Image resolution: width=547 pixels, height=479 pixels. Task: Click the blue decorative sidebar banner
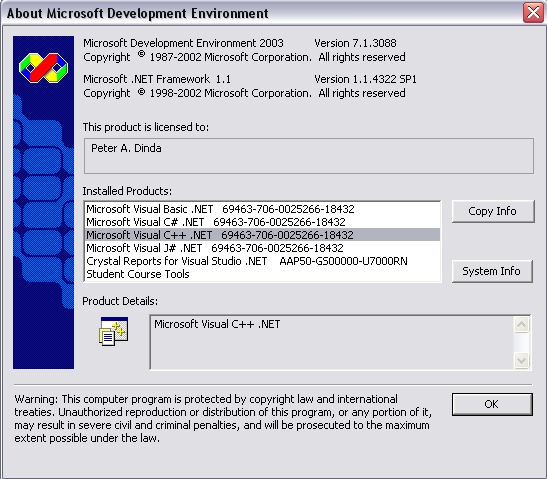coord(43,202)
